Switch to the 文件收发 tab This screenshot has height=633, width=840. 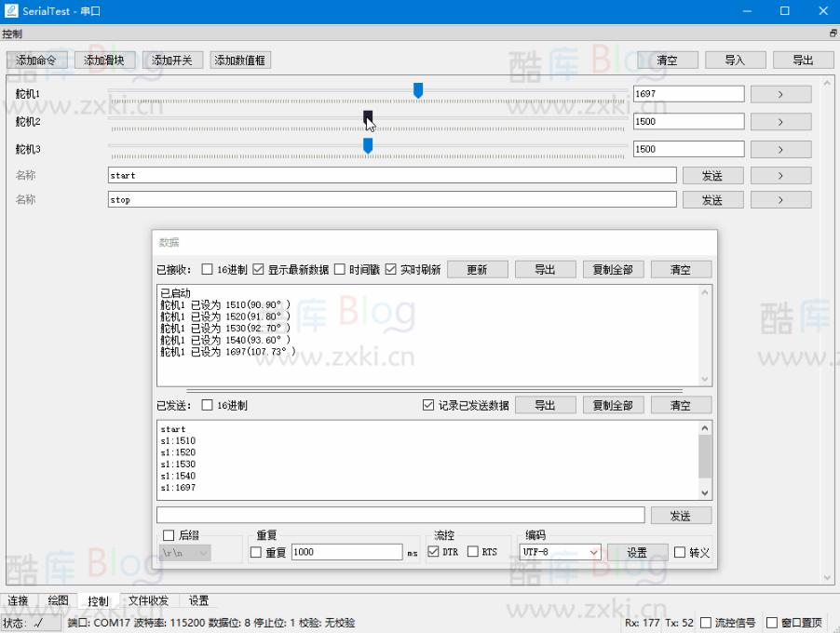pyautogui.click(x=147, y=600)
